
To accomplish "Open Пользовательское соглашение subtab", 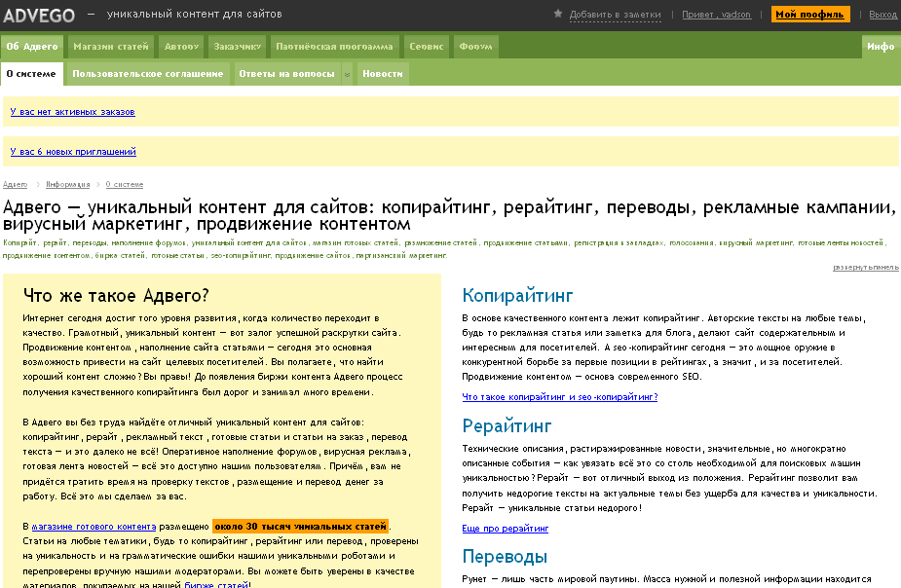I will point(148,74).
